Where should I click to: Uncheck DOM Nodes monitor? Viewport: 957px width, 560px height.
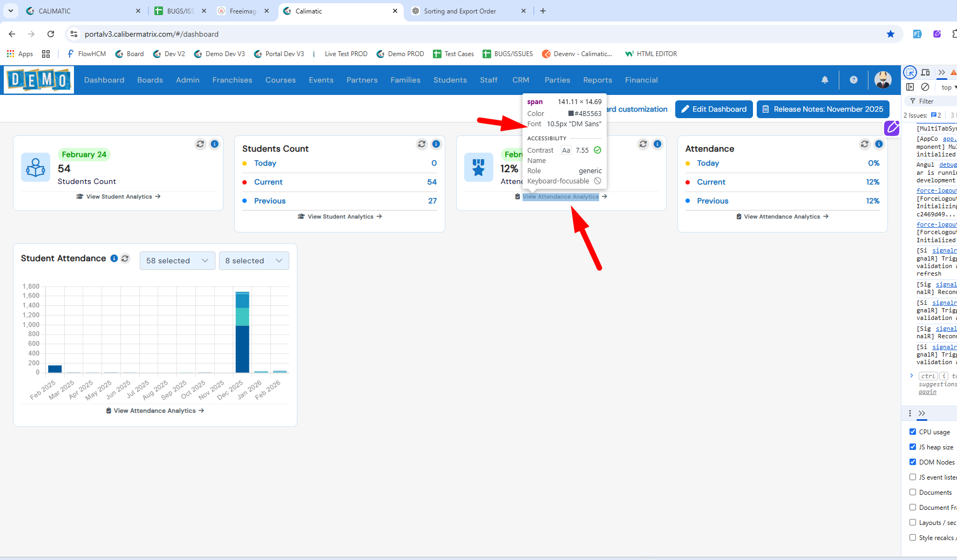(x=913, y=462)
